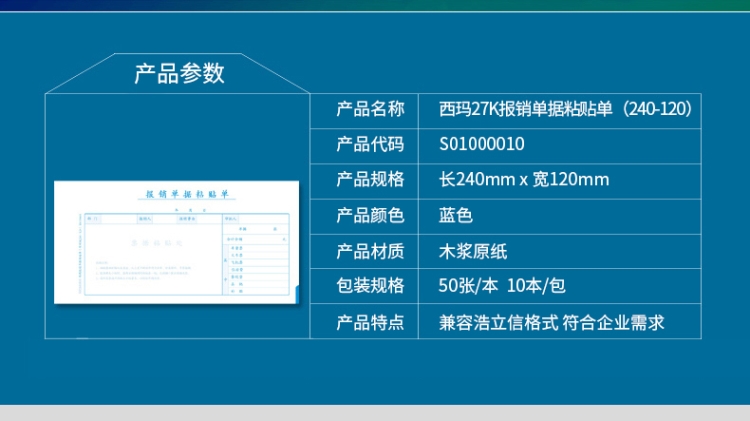Click the feature text 兼容浩立信格式 符合企业需求
750x421 pixels.
click(x=552, y=322)
